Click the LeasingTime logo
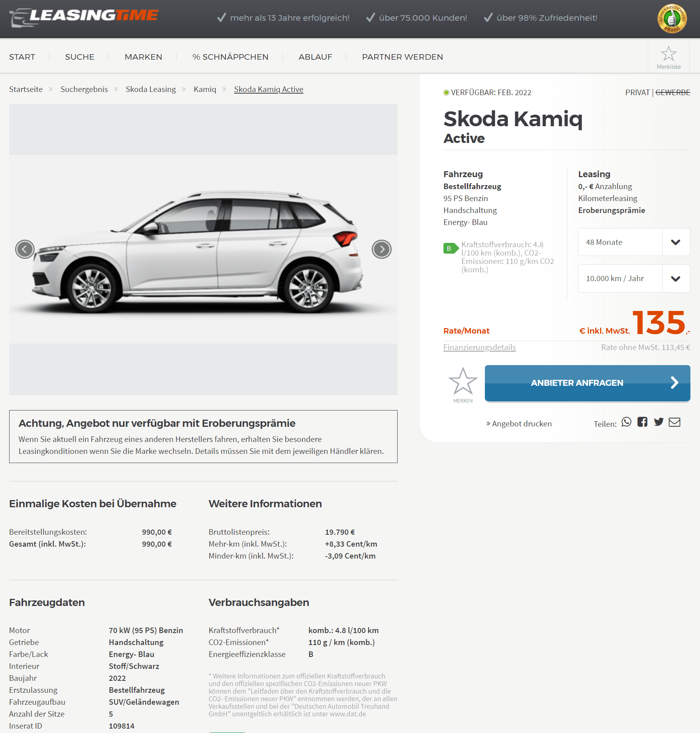Screen dimensions: 700x733 (x=84, y=18)
